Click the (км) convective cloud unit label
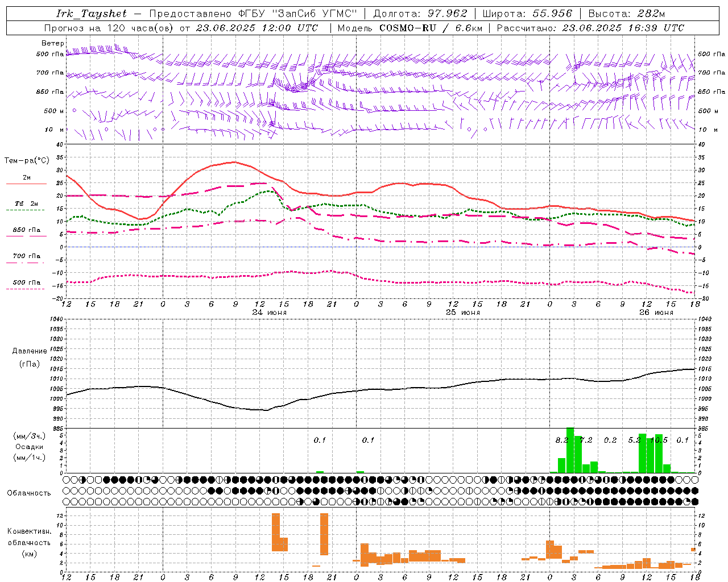Image resolution: width=728 pixels, height=582 pixels. 30,554
